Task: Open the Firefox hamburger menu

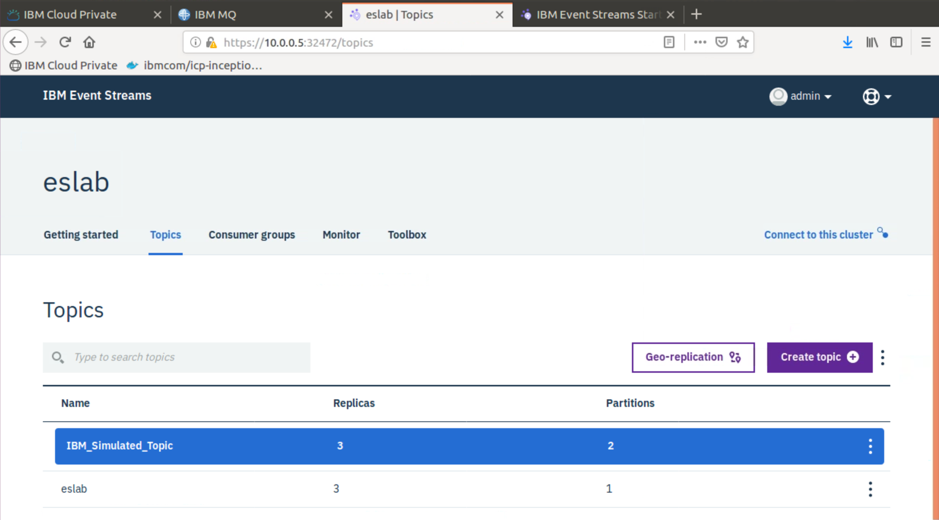Action: (926, 42)
